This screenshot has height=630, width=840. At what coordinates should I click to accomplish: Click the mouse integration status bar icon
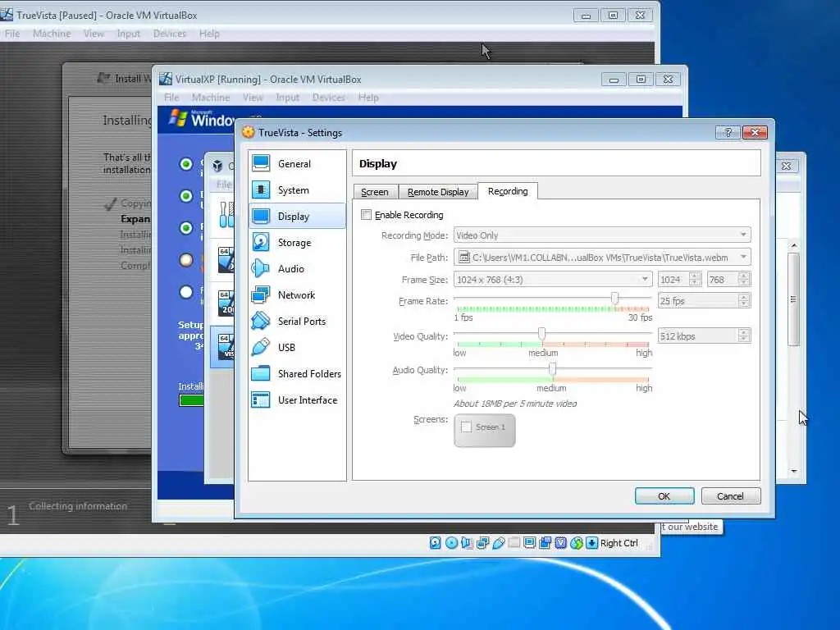tap(577, 543)
